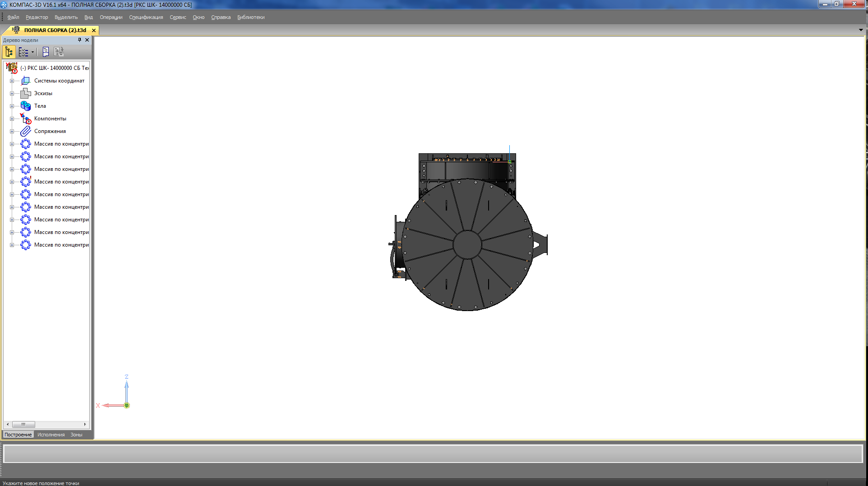Switch to the Исполнения tab
Viewport: 868px width, 486px height.
point(51,435)
